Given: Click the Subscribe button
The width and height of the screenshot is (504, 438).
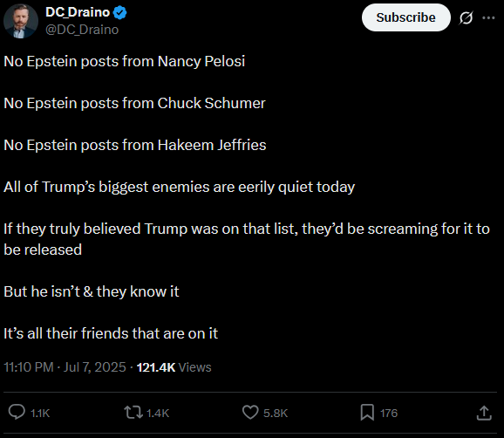Looking at the screenshot, I should pos(406,17).
